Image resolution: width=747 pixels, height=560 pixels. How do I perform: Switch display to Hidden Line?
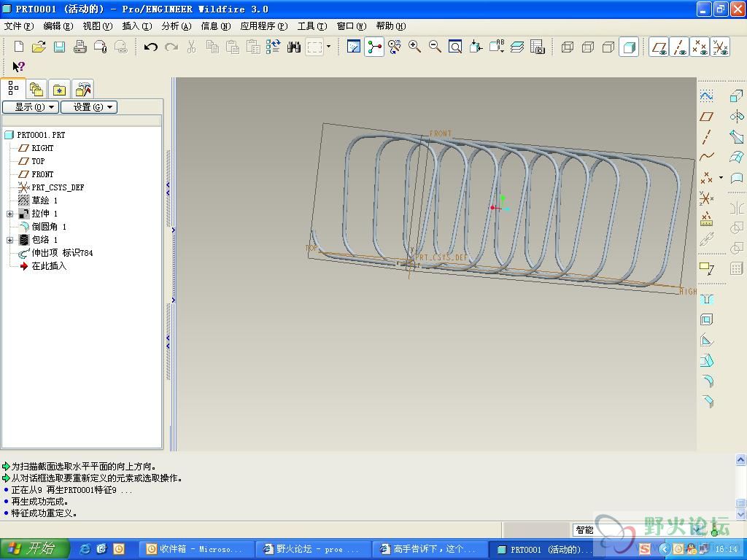[588, 47]
